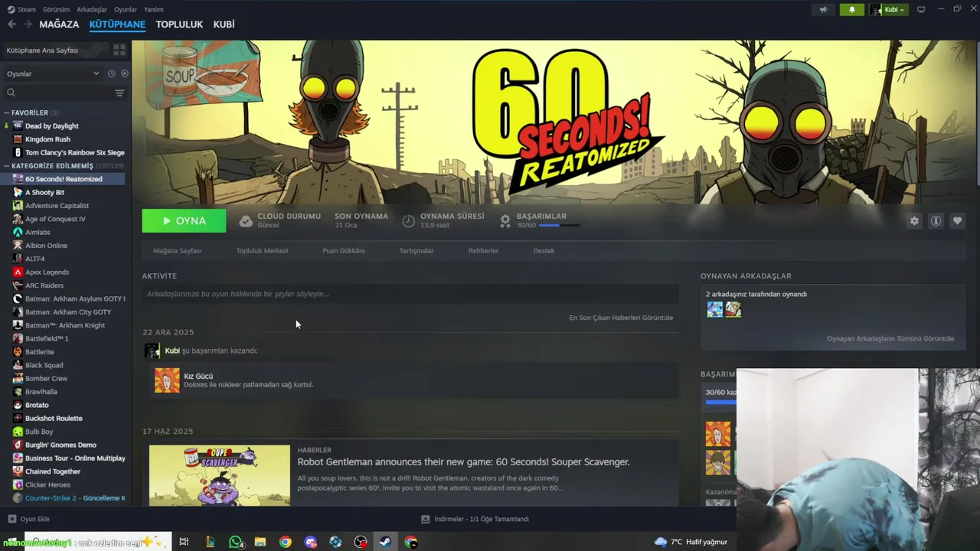The width and height of the screenshot is (980, 551).
Task: Open the Oyunlar library filter dropdown
Action: pos(52,73)
